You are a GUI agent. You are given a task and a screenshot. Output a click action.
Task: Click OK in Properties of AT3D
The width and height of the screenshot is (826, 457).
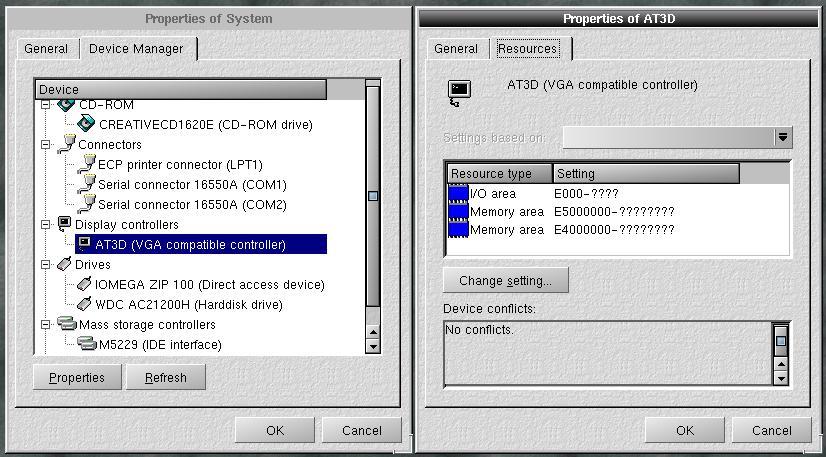(685, 430)
